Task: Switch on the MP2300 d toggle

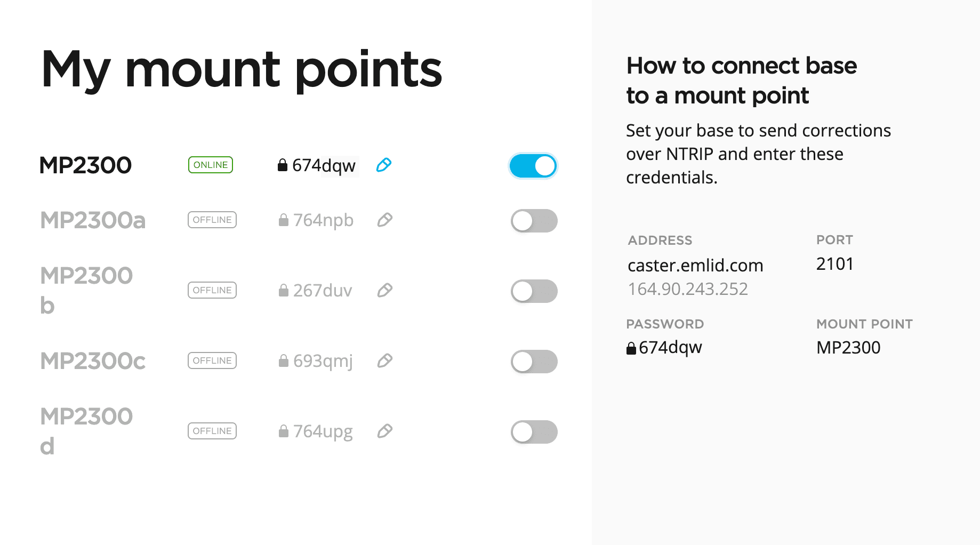Action: tap(534, 432)
